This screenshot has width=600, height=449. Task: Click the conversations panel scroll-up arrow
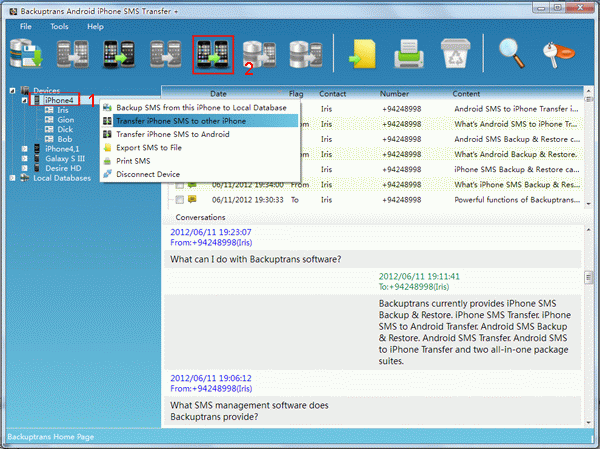[589, 230]
